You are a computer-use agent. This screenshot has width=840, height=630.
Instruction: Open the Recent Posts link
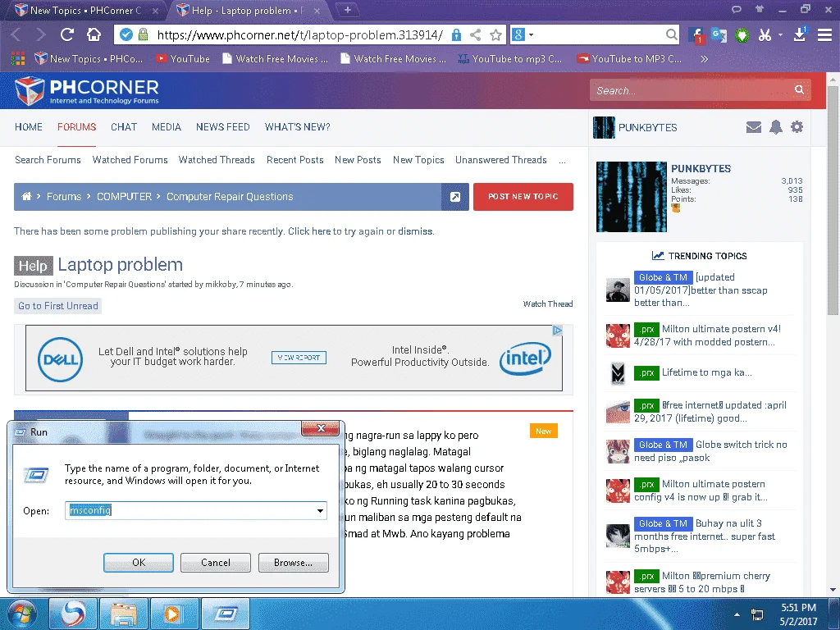point(294,160)
